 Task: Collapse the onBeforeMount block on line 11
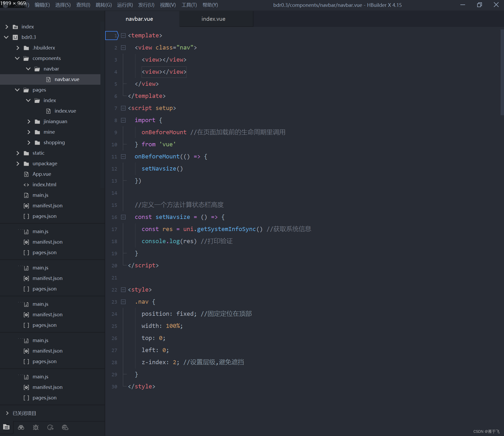point(123,157)
